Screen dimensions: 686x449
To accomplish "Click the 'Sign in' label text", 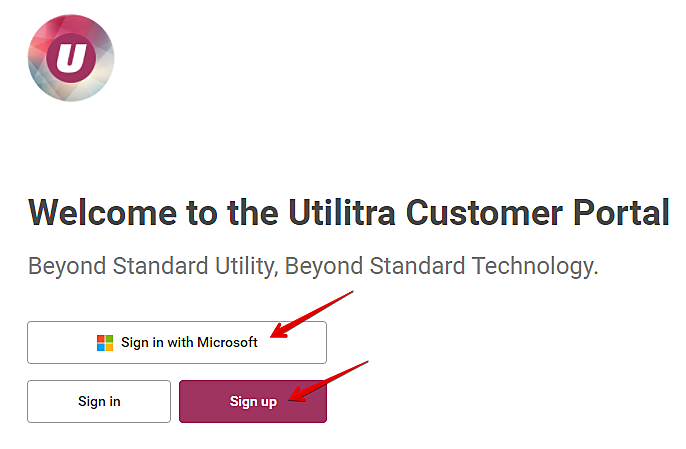I will point(99,402).
